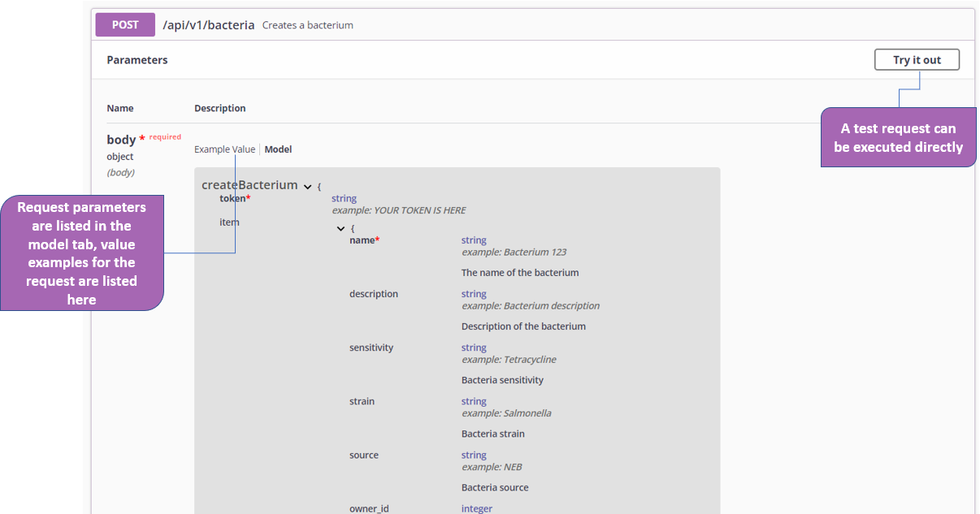Click the 'Creates a bacterium' summary text
Screen dimensions: 980x514
click(x=307, y=25)
